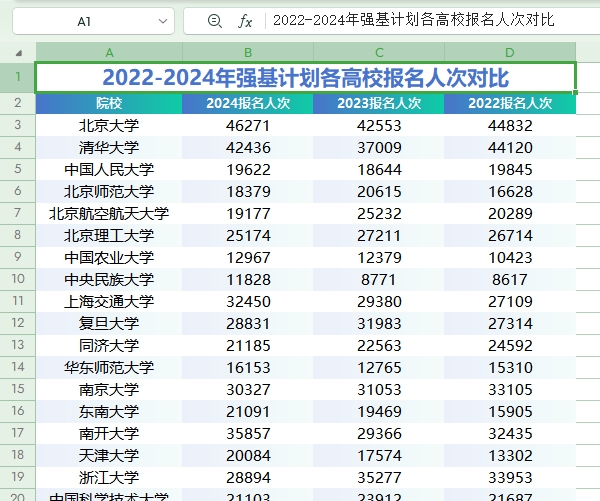Select row 15 header
The width and height of the screenshot is (600, 501).
click(18, 389)
